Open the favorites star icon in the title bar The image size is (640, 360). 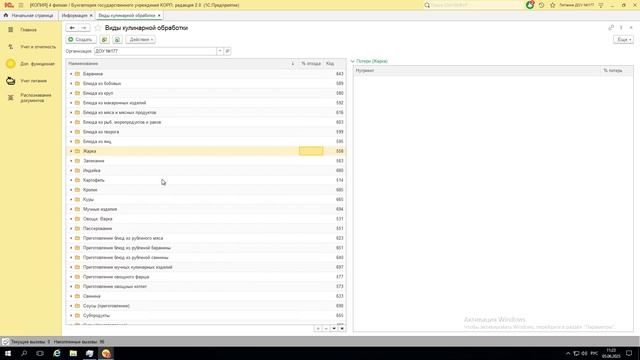pyautogui.click(x=553, y=5)
